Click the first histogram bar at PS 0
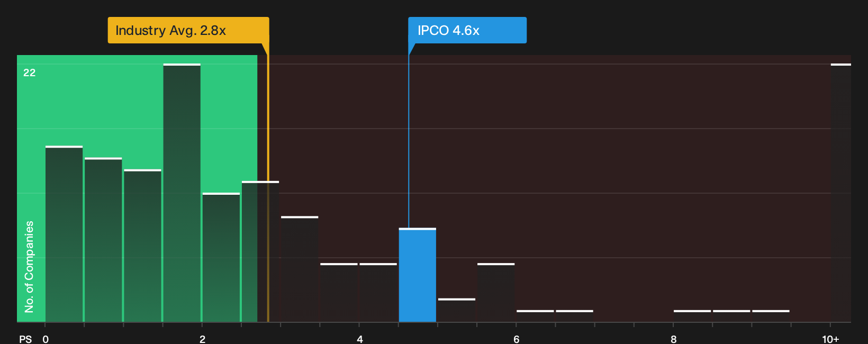Viewport: 868px width, 344px height. coord(64,234)
